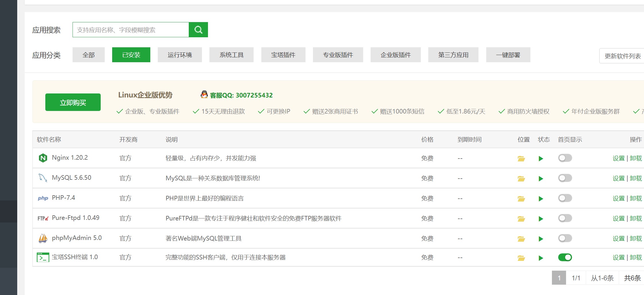This screenshot has height=295, width=644.
Task: Click Nginx running status play icon
Action: 541,159
